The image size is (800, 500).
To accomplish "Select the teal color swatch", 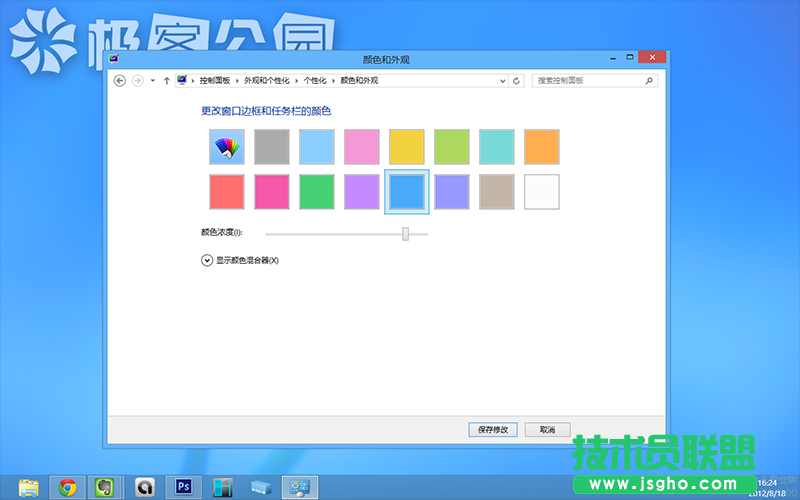I will pyautogui.click(x=496, y=147).
